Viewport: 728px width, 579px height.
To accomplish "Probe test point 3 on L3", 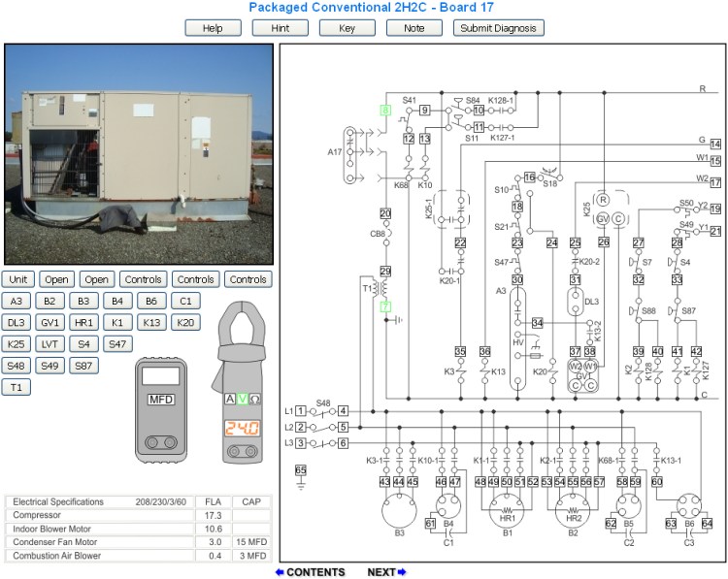I will pyautogui.click(x=301, y=443).
